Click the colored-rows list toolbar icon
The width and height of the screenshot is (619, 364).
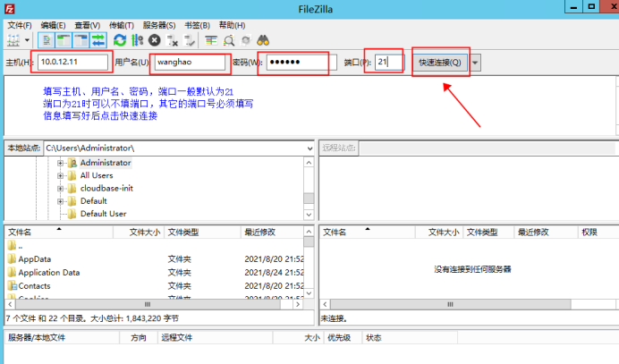click(211, 40)
